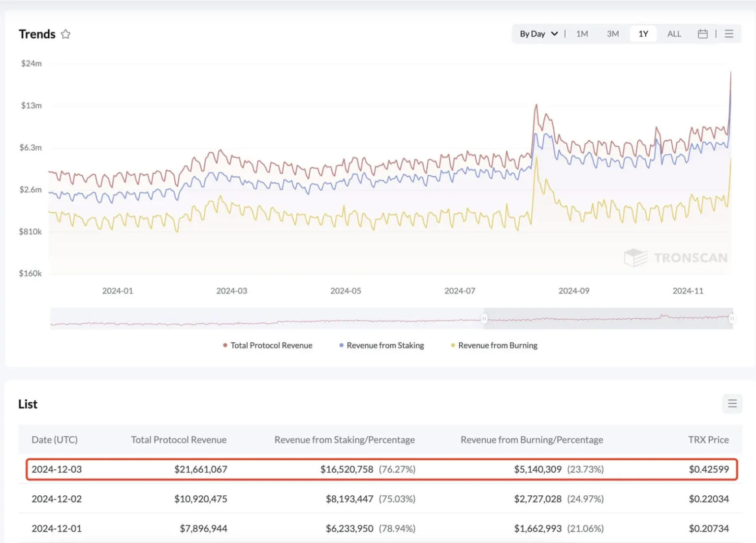Click the star icon next to Trends
Image resolution: width=756 pixels, height=543 pixels.
(65, 34)
